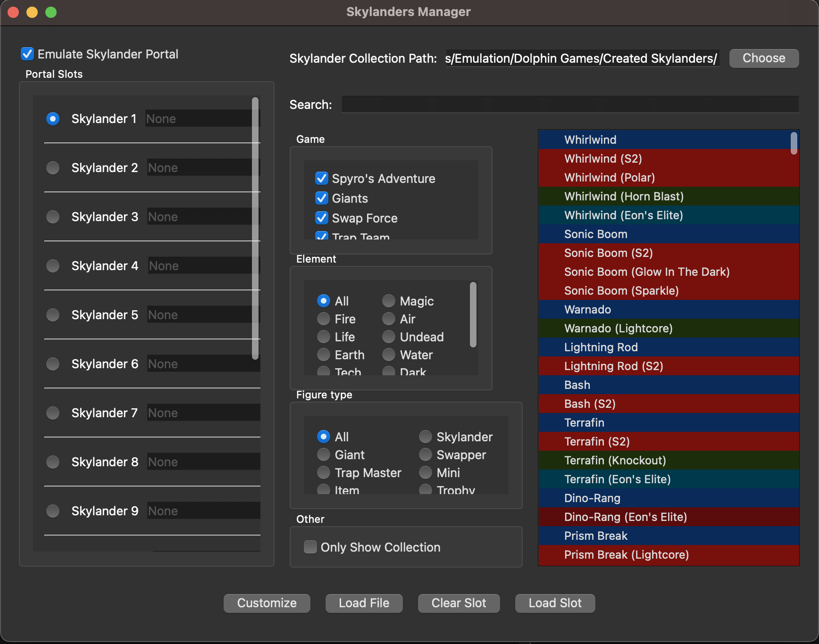Focus the Search input field
The height and width of the screenshot is (644, 819).
point(570,104)
